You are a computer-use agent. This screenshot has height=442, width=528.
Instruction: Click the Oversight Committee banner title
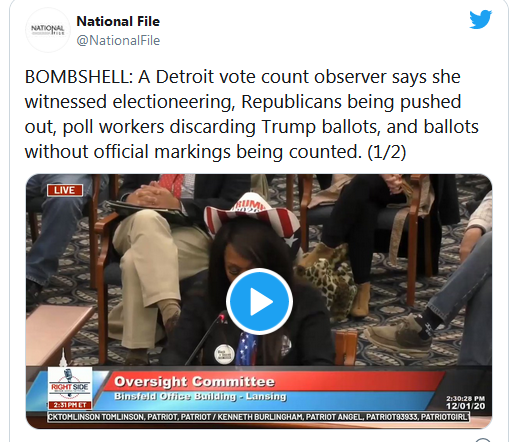point(194,382)
